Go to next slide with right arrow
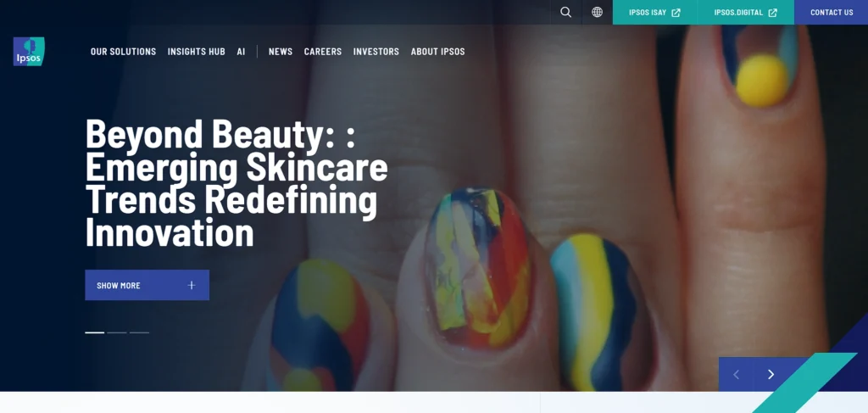The image size is (868, 413). (771, 374)
